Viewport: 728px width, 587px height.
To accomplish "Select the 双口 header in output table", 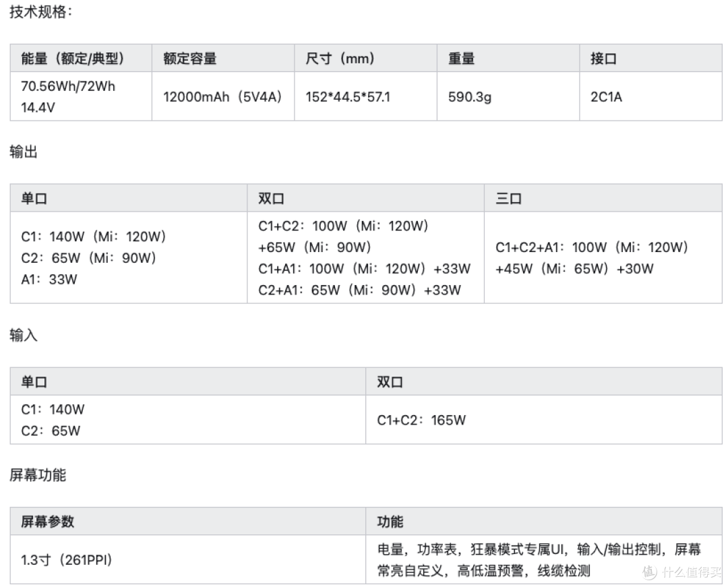I will (x=365, y=199).
